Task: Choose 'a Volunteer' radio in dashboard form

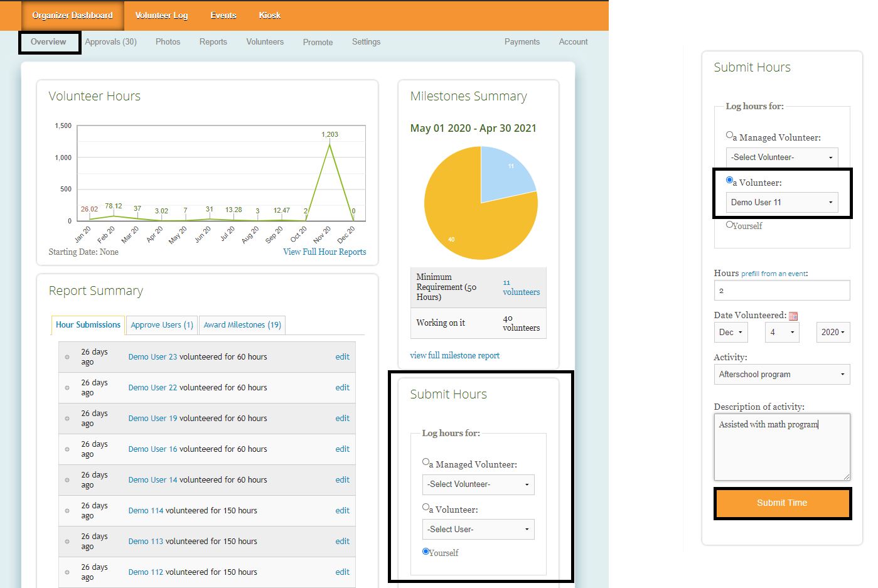Action: click(x=426, y=507)
